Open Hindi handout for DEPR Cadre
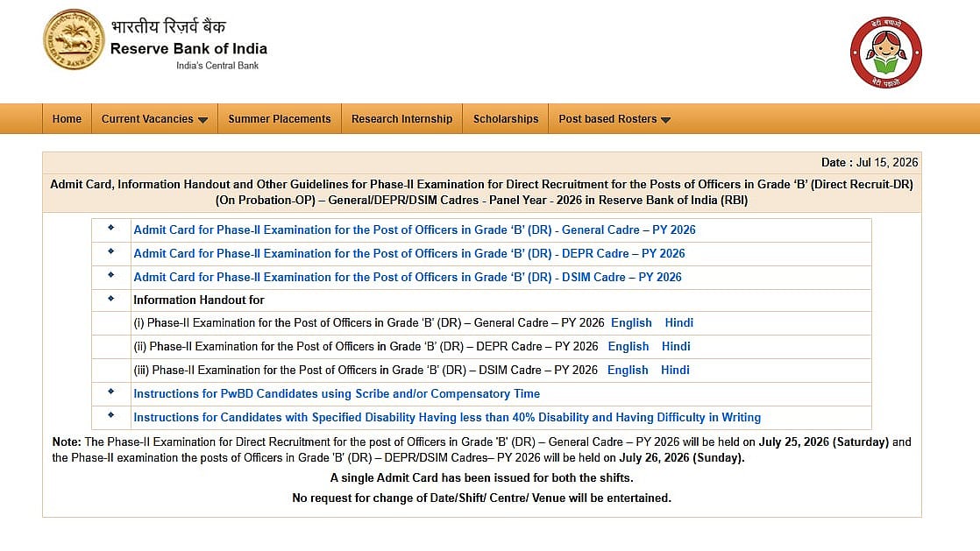 click(x=676, y=347)
